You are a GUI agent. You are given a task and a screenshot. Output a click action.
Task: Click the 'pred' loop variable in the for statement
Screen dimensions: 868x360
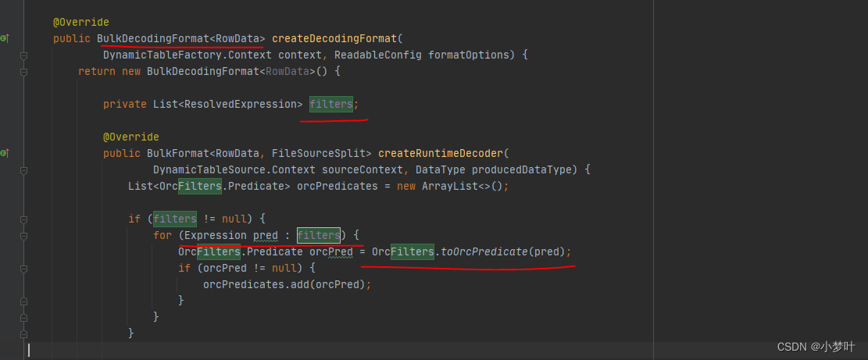266,235
